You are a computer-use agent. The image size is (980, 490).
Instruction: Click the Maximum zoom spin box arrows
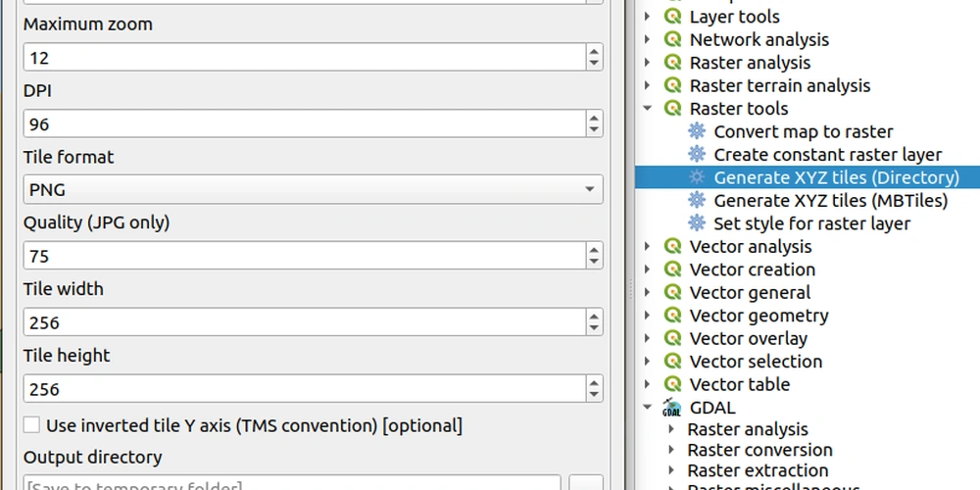click(594, 58)
